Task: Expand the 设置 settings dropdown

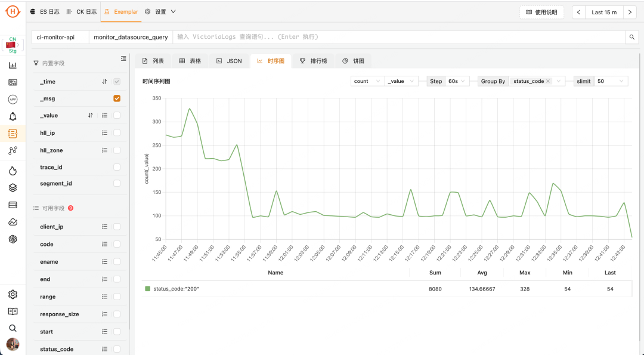Action: 160,12
